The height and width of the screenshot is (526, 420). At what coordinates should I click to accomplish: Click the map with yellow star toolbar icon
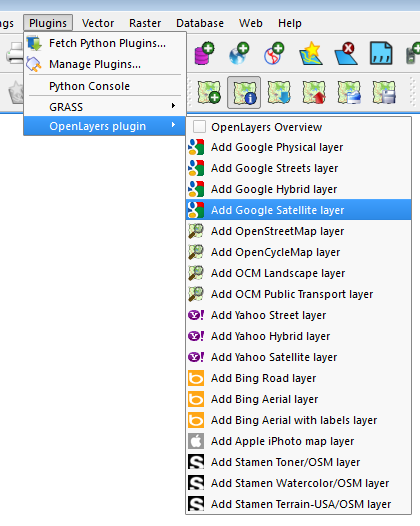[311, 53]
